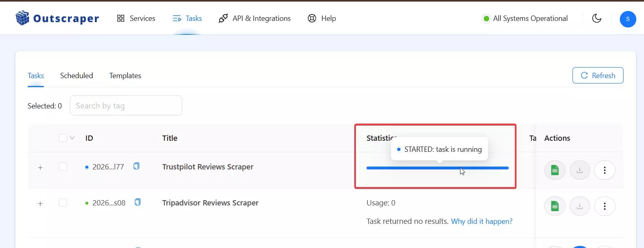Open Tripadvisor results in Google Sheets

tap(555, 206)
